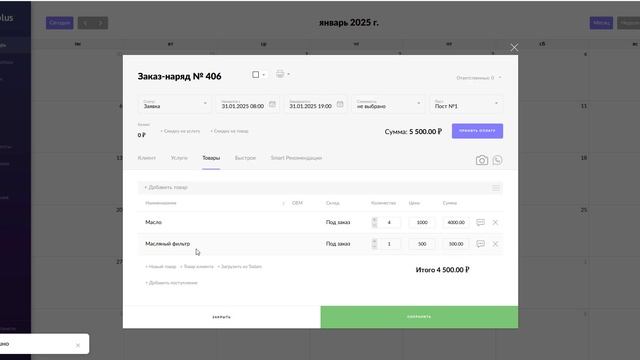Open the list menu icon in Добавить товар bar
This screenshot has width=640, height=360.
pos(496,188)
